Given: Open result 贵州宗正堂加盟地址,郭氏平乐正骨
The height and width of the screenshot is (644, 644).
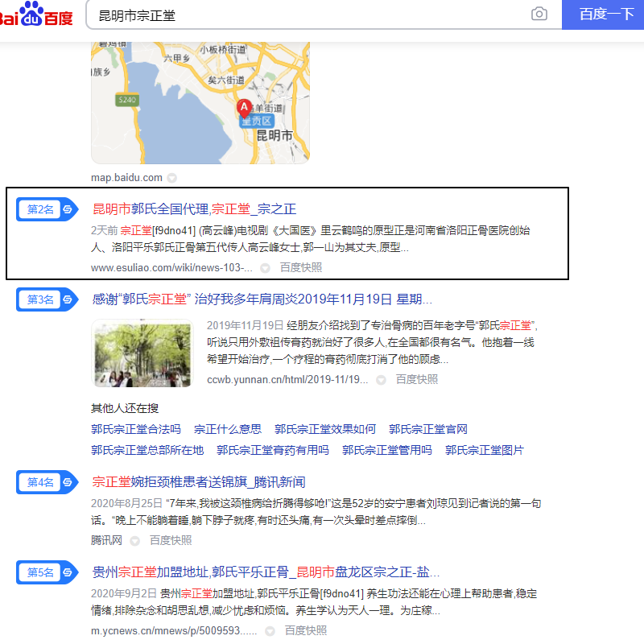Looking at the screenshot, I should (x=266, y=572).
